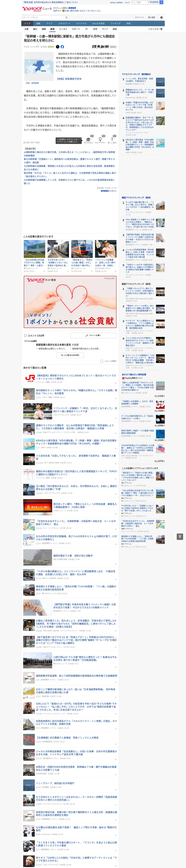This screenshot has width=186, height=868.
Task: Open 購入履歴 link
Action: click(152, 18)
